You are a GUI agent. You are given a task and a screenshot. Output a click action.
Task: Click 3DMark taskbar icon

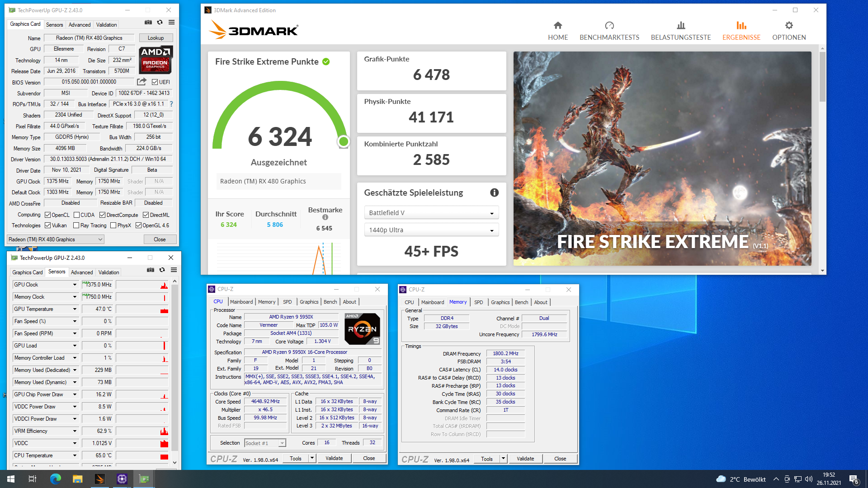[x=99, y=479]
